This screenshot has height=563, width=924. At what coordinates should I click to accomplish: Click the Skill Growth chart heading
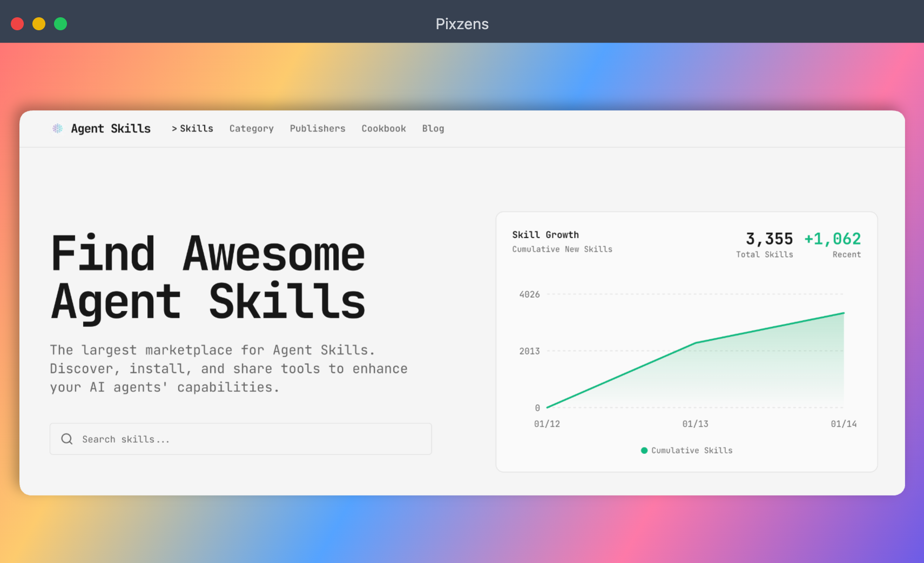pos(545,234)
